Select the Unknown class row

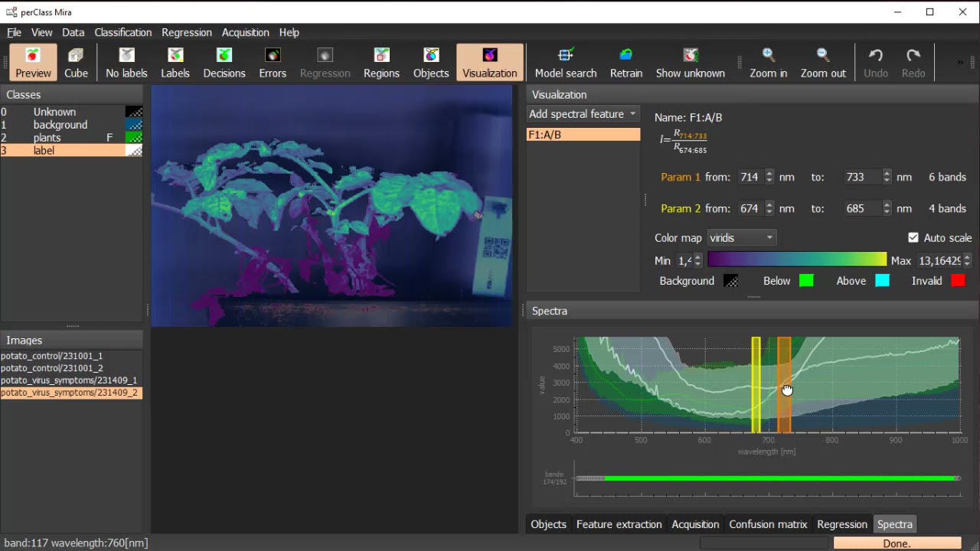click(71, 112)
